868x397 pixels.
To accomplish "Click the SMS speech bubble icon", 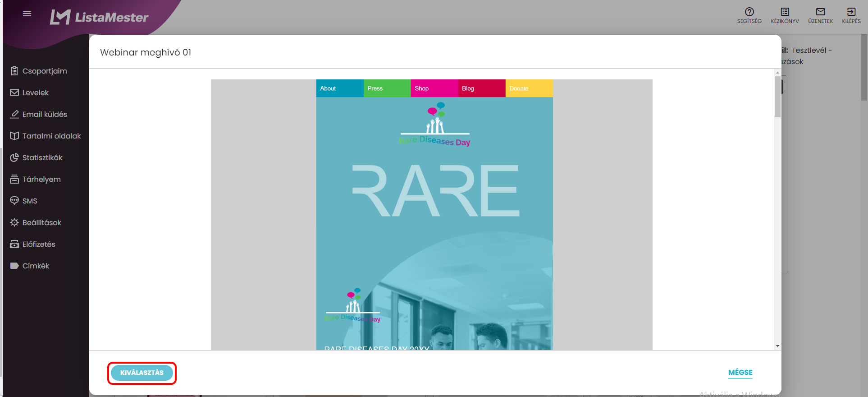I will pos(14,201).
